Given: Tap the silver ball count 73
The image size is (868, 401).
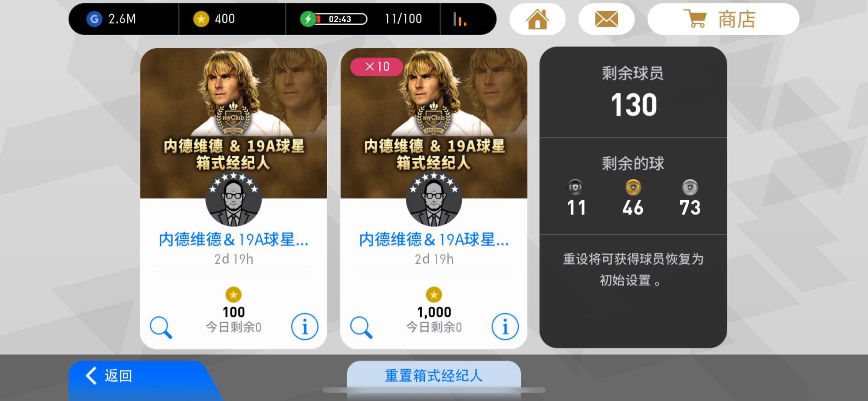Looking at the screenshot, I should click(690, 207).
